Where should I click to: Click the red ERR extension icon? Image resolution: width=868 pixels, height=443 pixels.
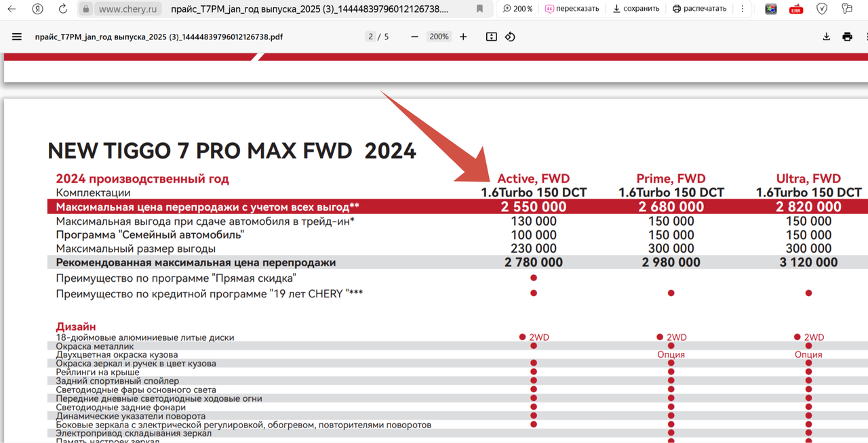pyautogui.click(x=796, y=9)
